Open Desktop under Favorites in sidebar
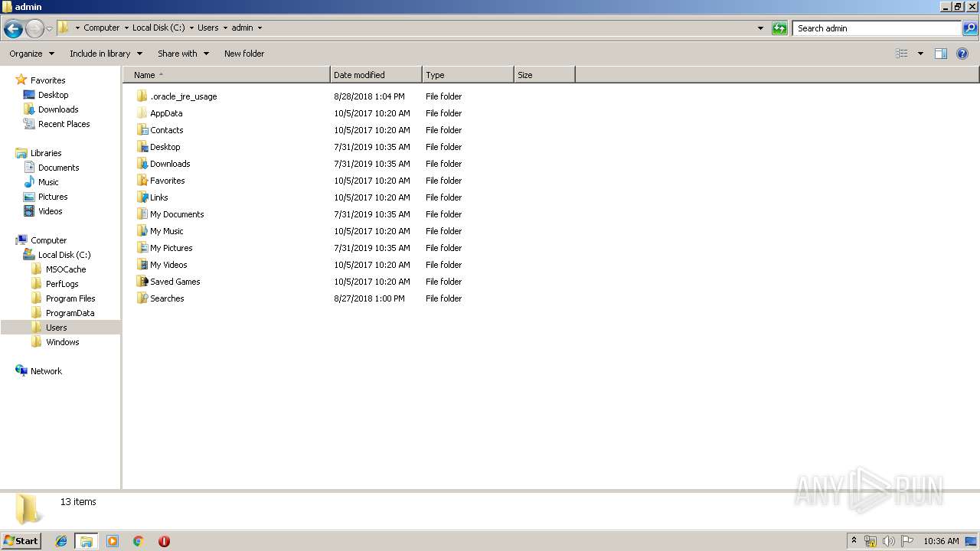The image size is (980, 551). (53, 95)
